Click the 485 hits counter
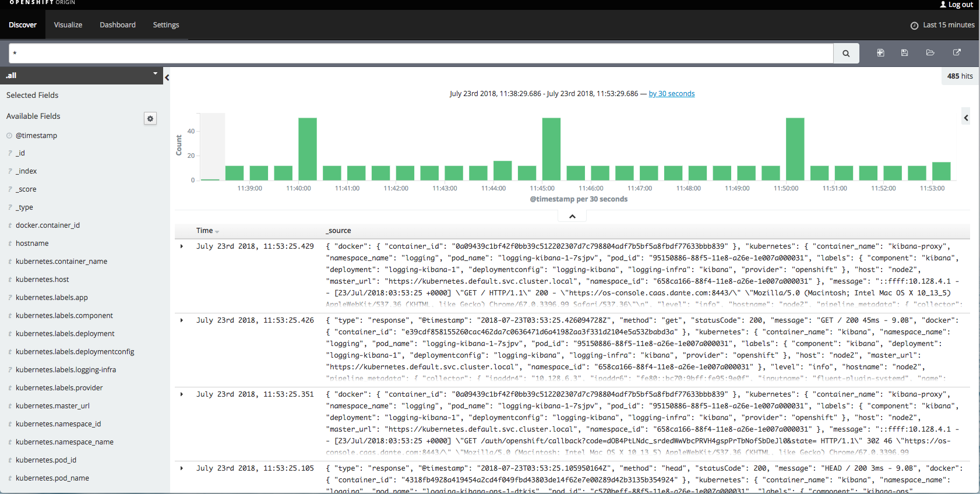 (x=960, y=76)
